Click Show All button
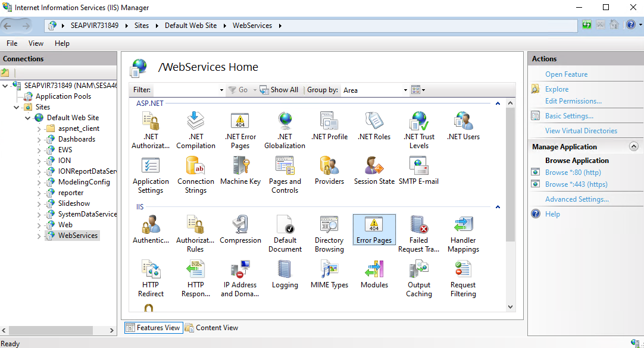Image resolution: width=644 pixels, height=348 pixels. (279, 90)
